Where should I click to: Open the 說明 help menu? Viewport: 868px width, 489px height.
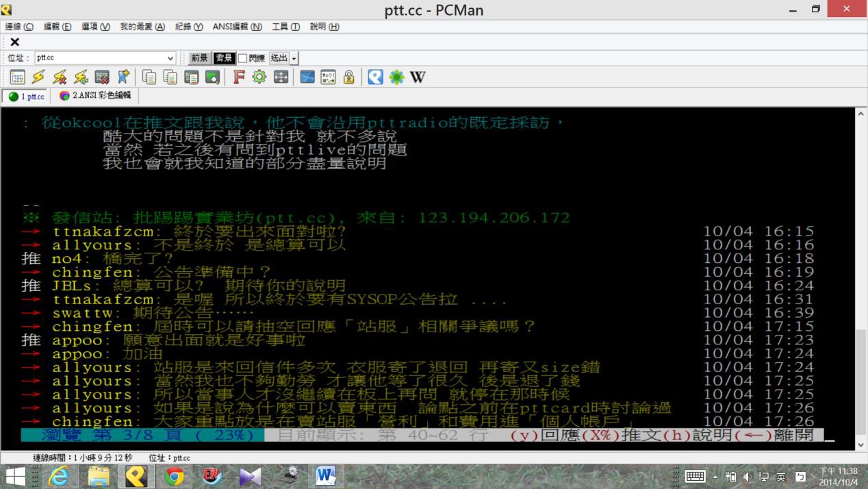[x=324, y=27]
